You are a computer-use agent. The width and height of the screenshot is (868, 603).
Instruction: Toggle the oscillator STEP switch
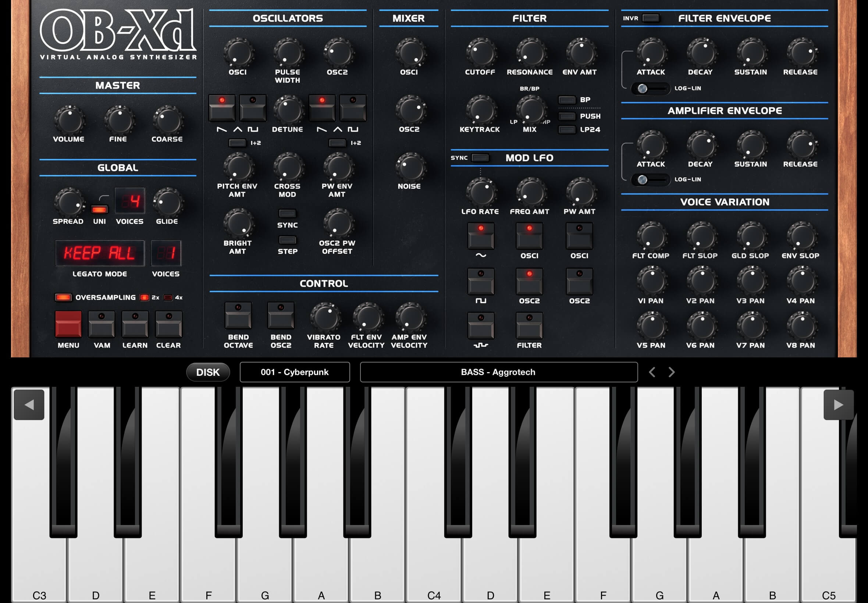287,240
